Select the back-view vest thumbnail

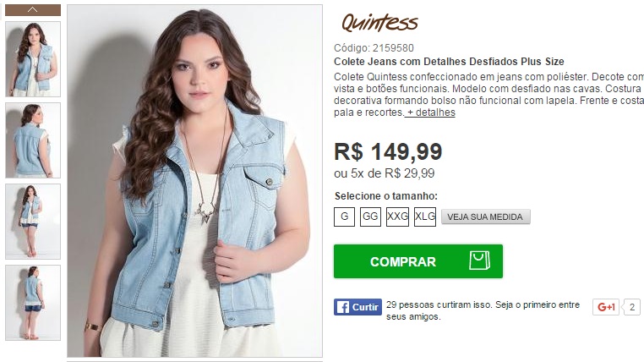[x=33, y=140]
